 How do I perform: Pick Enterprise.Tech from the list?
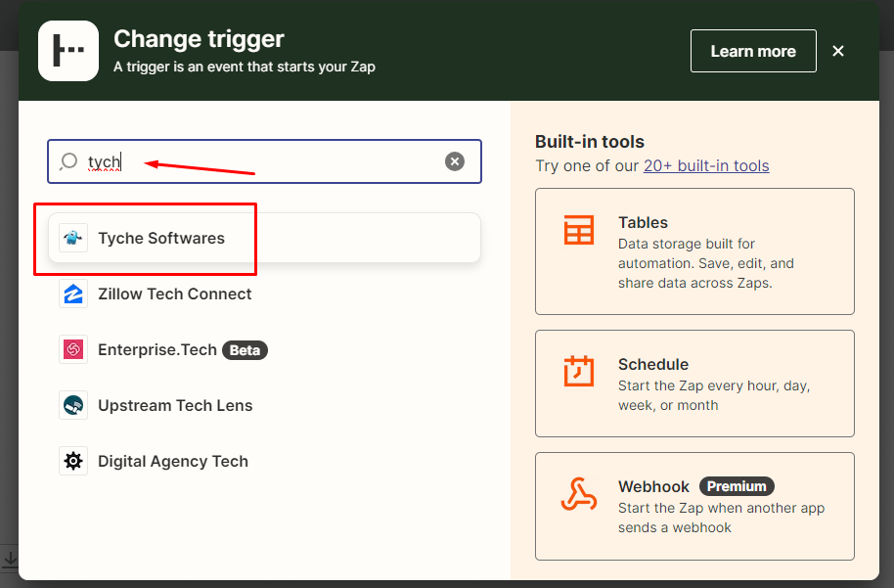(264, 349)
